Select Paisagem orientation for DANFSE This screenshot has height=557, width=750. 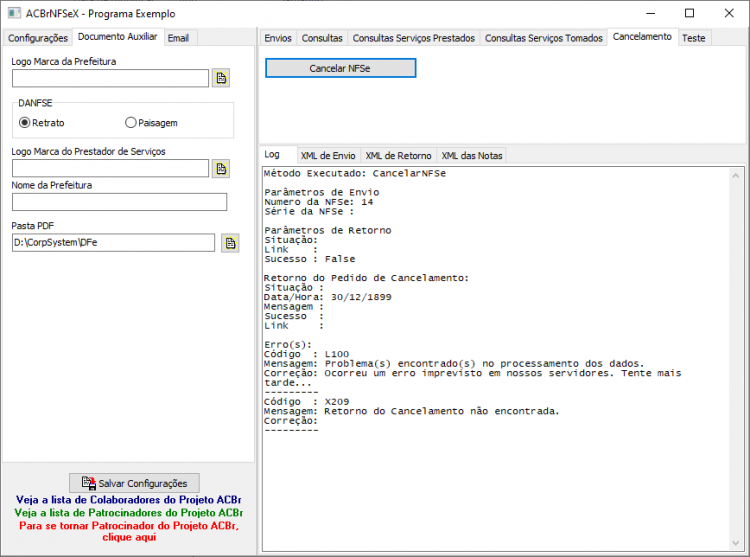(x=151, y=123)
